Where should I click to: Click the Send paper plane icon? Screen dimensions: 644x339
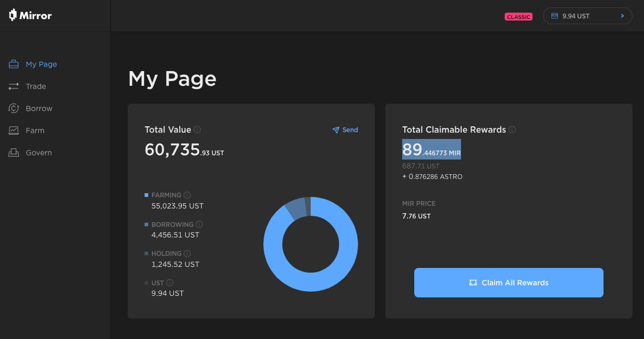click(336, 130)
